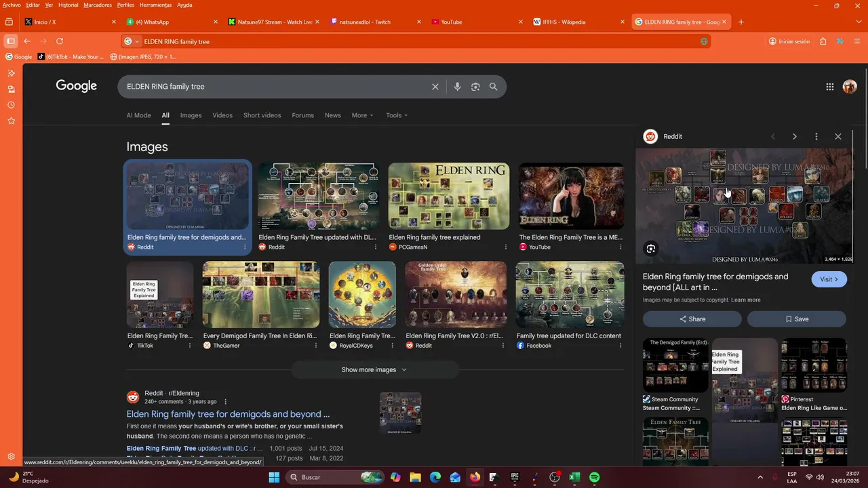This screenshot has width=868, height=488.
Task: Open the Learn more copyright link
Action: 745,300
